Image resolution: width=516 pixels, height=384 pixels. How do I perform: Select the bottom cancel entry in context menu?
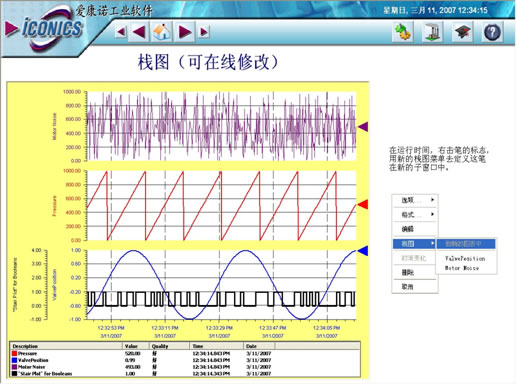[x=415, y=287]
